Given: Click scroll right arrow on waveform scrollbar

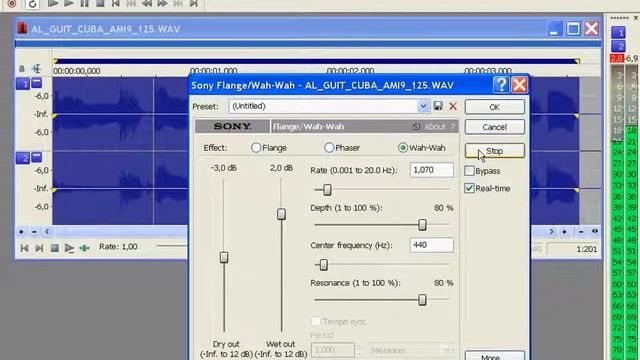Looking at the screenshot, I should coord(551,232).
